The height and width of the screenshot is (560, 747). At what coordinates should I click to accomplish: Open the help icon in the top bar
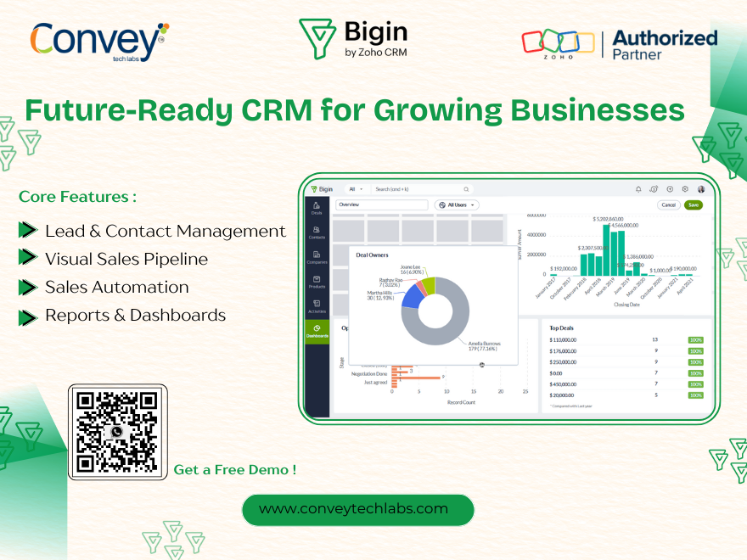click(654, 189)
